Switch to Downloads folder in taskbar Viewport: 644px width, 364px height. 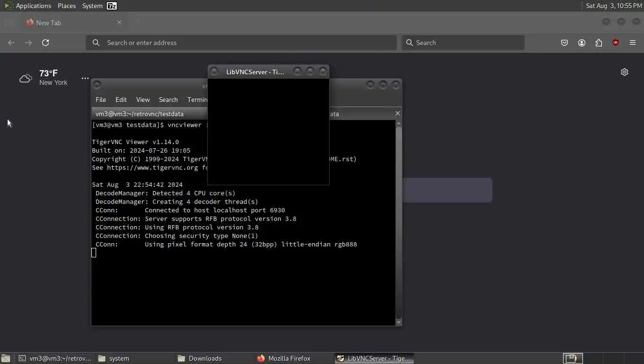pos(215,358)
